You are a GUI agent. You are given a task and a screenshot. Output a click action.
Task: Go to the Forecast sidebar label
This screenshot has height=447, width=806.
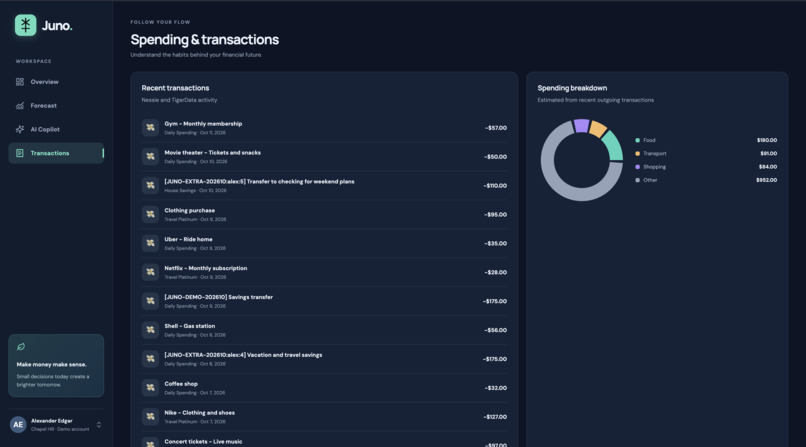43,105
